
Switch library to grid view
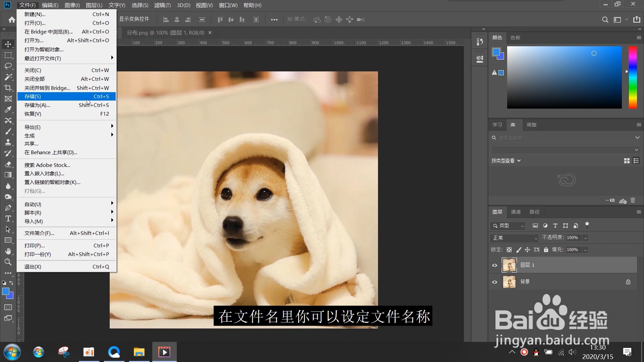(x=627, y=161)
